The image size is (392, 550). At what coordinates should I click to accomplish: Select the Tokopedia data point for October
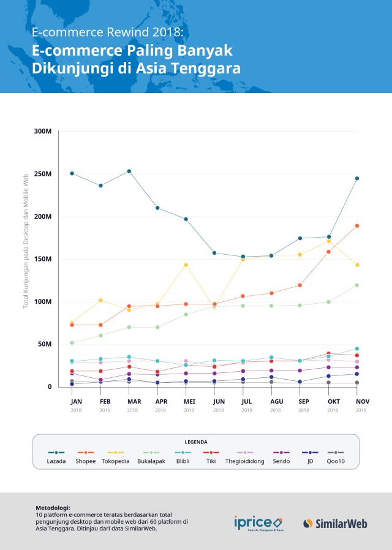click(x=328, y=241)
